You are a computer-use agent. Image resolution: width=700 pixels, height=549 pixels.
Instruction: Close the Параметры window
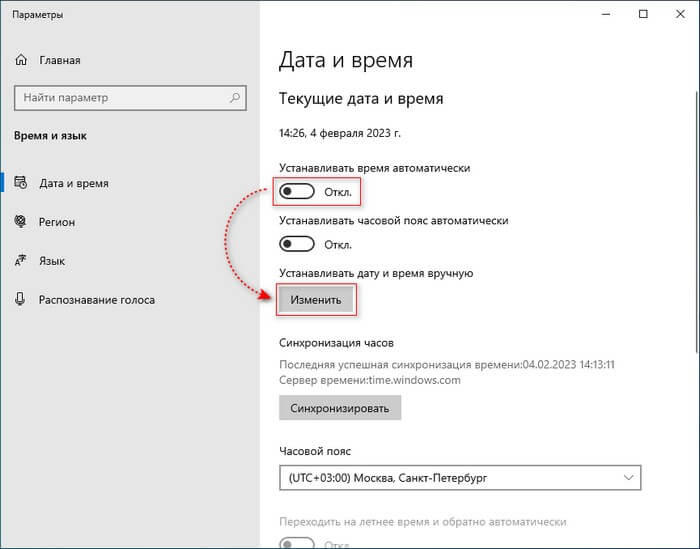(x=680, y=14)
